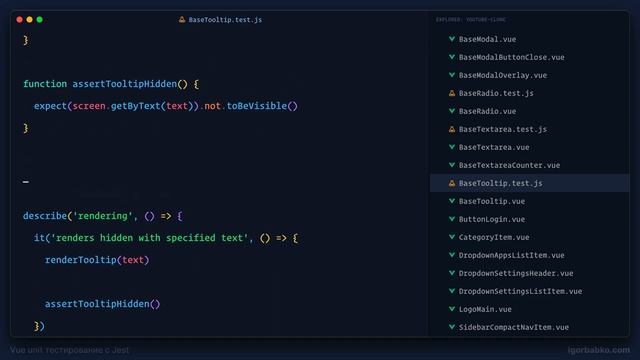Open BaseModalButtonClose.vue file
Viewport: 640px width, 360px height.
point(511,57)
